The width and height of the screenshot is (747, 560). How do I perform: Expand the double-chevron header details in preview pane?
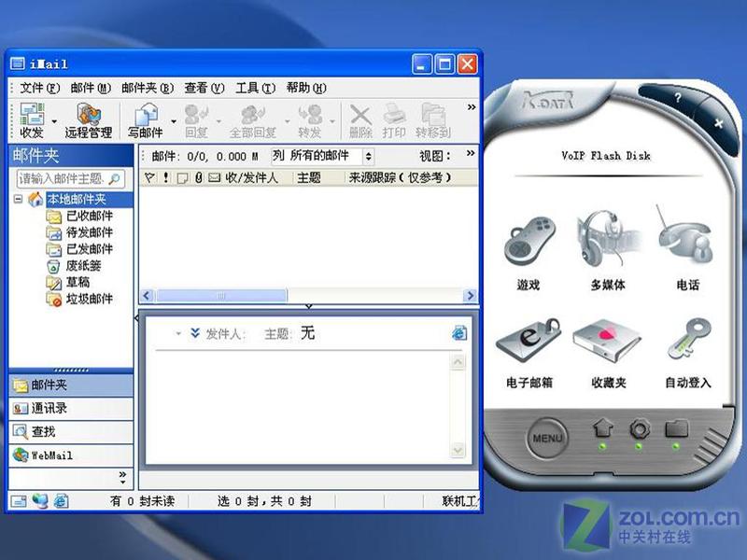click(195, 333)
